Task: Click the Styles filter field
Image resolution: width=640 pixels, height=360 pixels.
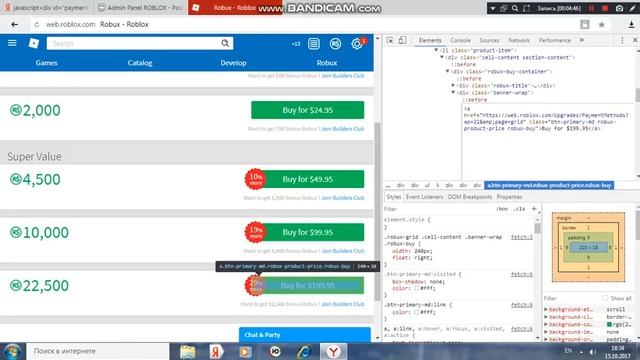Action: coord(437,209)
